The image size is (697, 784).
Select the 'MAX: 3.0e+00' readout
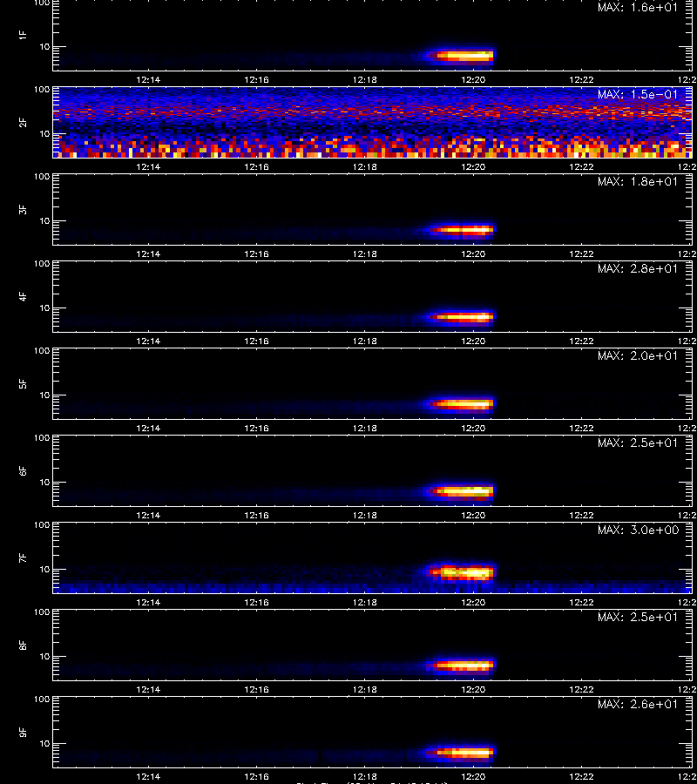coord(638,530)
